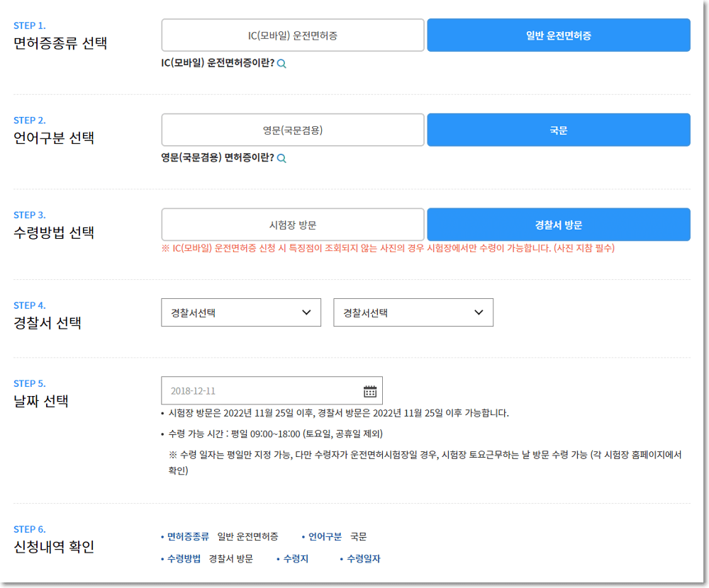Select 경찰서 방문 pickup method
Image resolution: width=709 pixels, height=588 pixels.
point(558,225)
